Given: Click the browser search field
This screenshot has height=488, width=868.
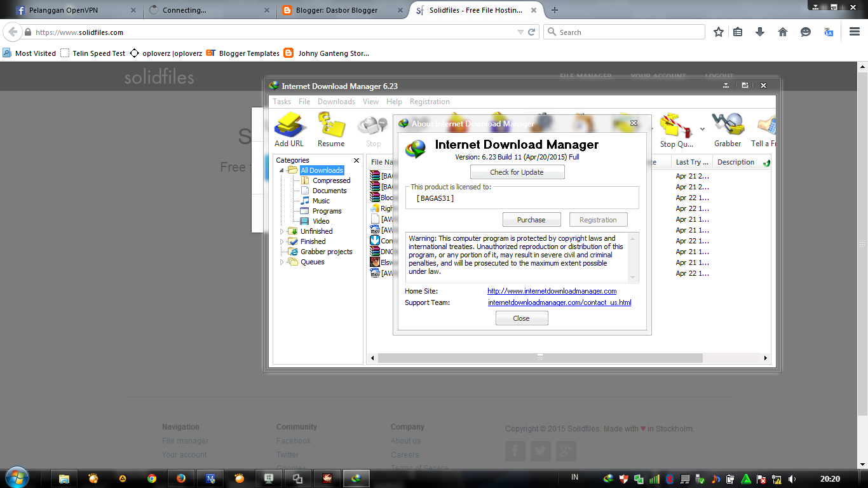Looking at the screenshot, I should (624, 32).
